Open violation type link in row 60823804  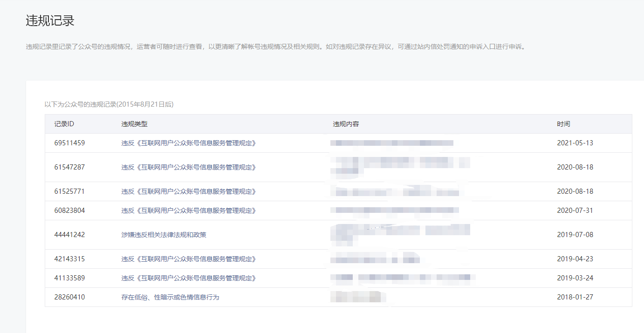189,211
